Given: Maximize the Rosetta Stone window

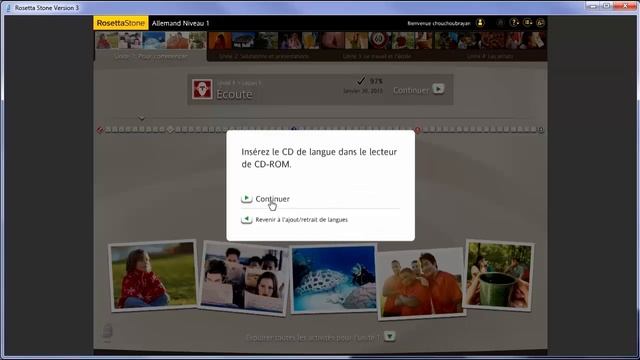Looking at the screenshot, I should tap(607, 6).
